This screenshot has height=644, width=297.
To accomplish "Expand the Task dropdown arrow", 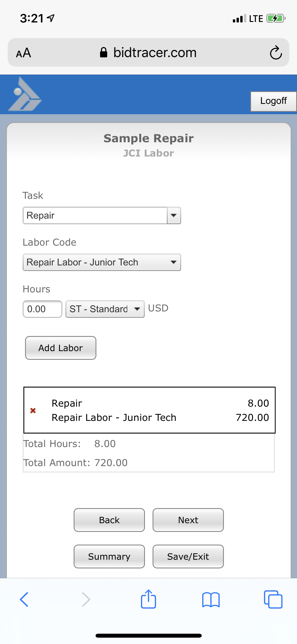I will 174,215.
